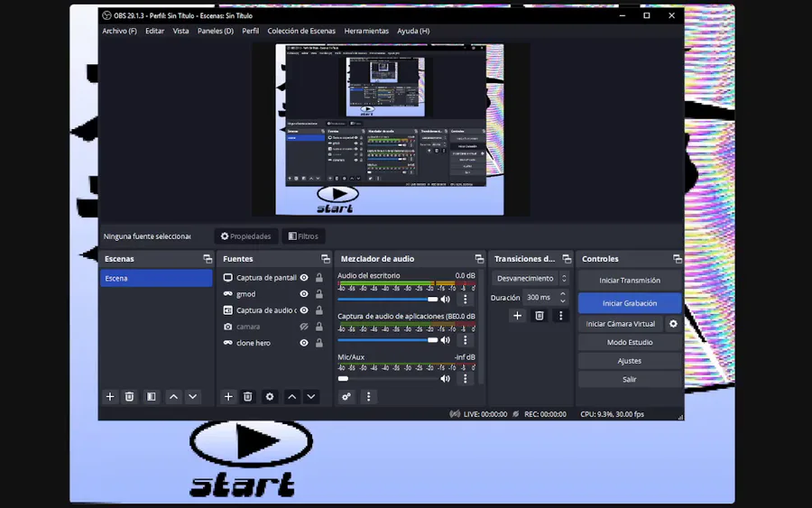
Task: Open scene filters icon in Escenas panel
Action: pyautogui.click(x=152, y=397)
